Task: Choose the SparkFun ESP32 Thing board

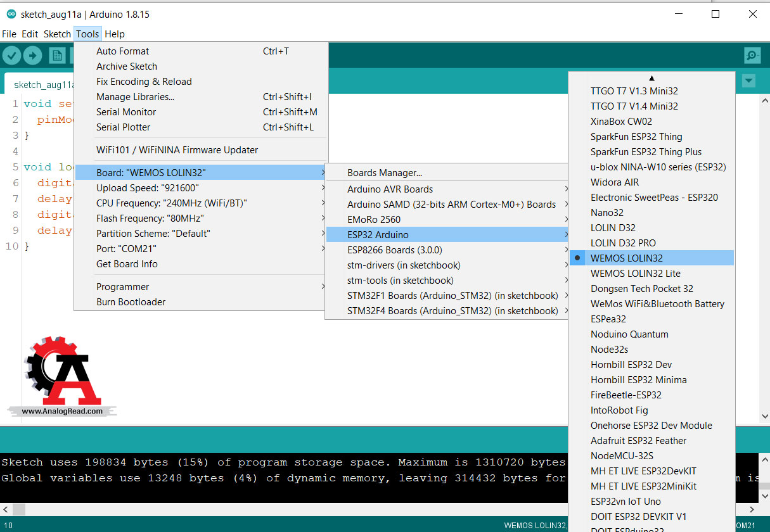Action: [x=651, y=137]
